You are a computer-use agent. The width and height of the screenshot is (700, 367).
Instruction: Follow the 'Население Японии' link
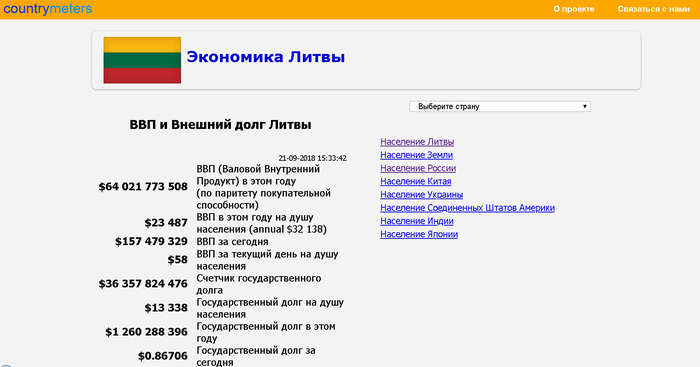tap(419, 234)
